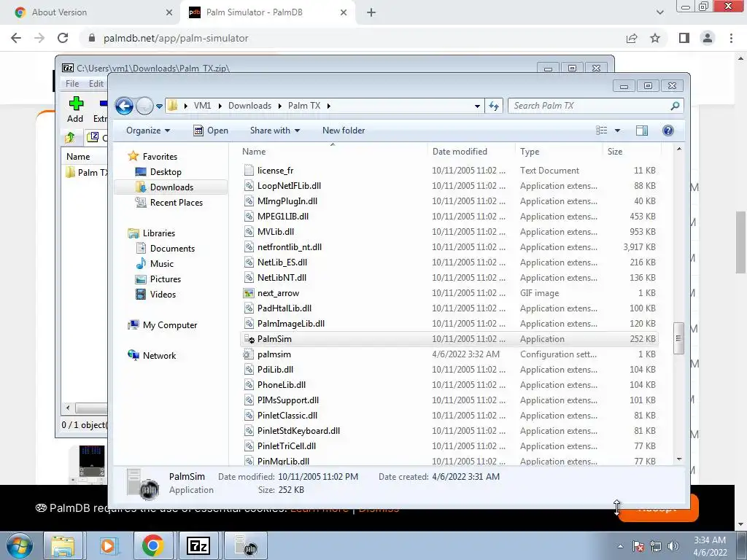Open the view options dropdown arrow
The height and width of the screenshot is (560, 747).
(617, 131)
